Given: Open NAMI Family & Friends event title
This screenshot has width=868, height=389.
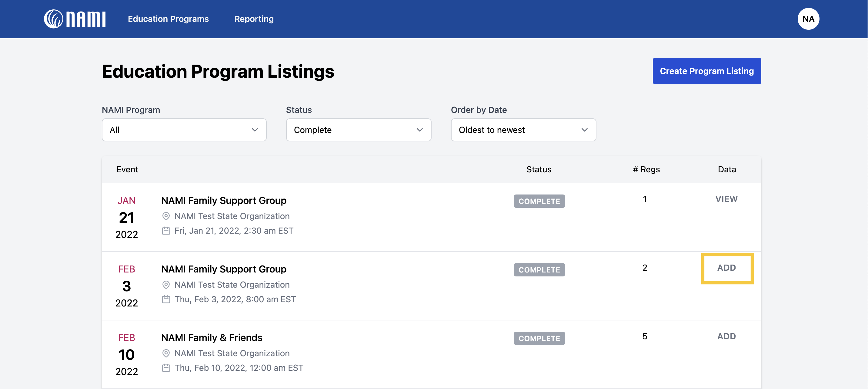Looking at the screenshot, I should point(212,337).
